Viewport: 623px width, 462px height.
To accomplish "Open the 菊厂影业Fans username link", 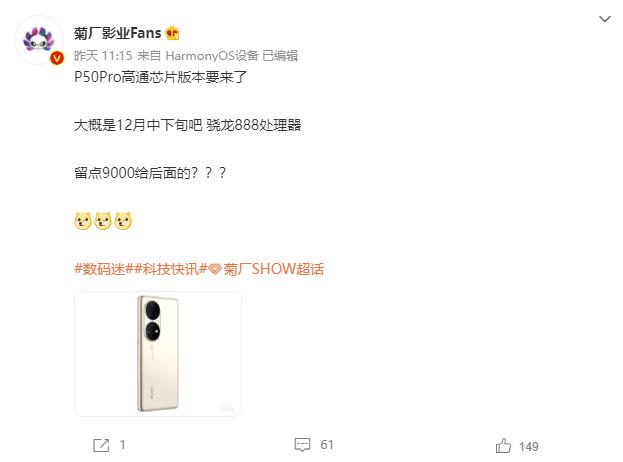I will 118,33.
